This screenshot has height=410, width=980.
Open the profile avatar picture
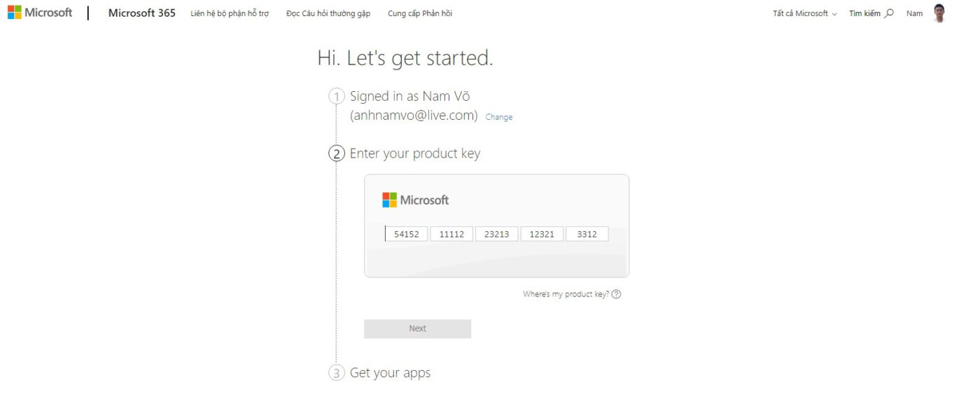tap(939, 13)
